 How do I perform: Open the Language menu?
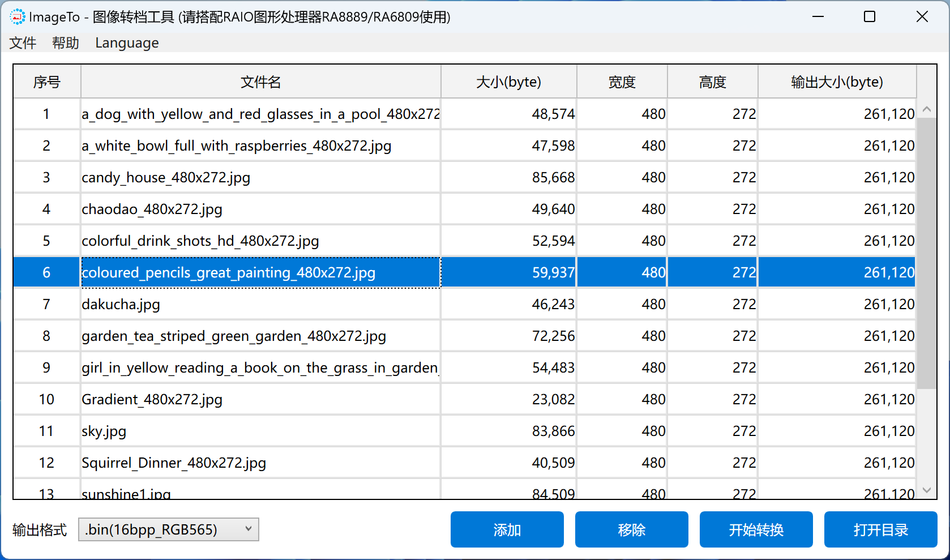pos(127,43)
